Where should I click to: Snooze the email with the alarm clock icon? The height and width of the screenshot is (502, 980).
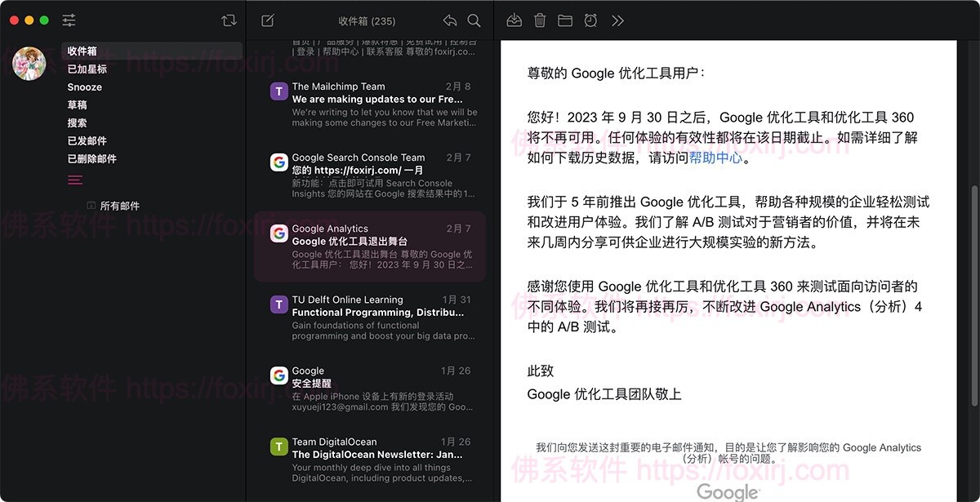coord(591,20)
